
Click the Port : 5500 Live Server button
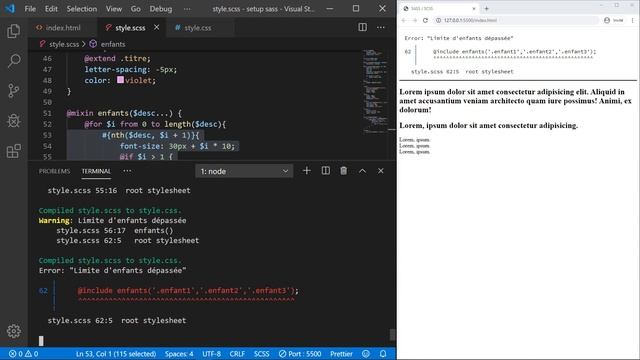tap(300, 354)
